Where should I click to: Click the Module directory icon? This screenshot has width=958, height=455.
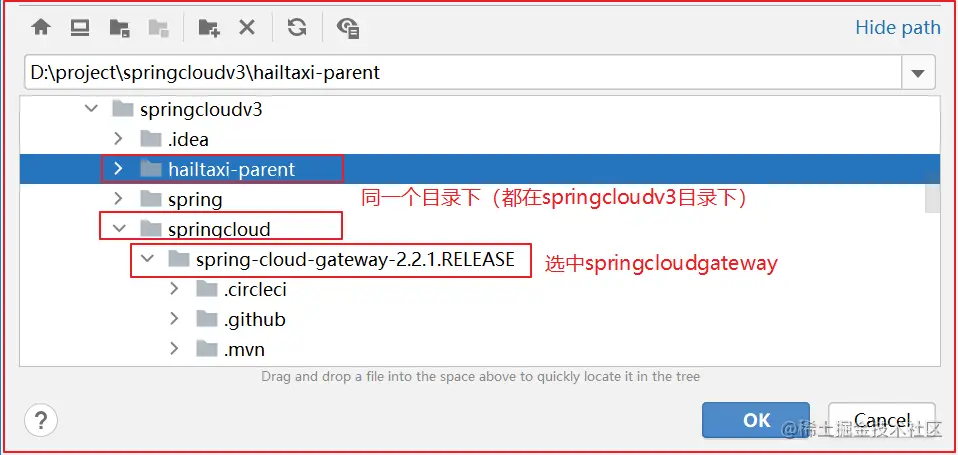tap(158, 27)
